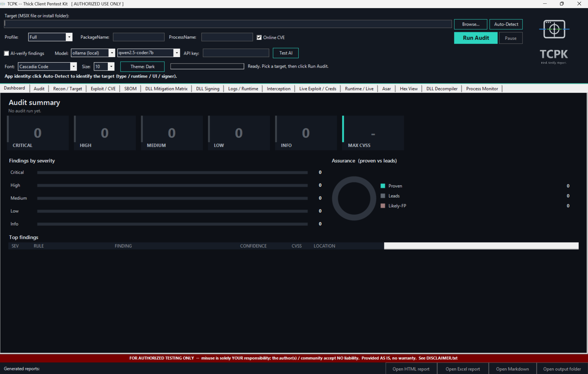Click the Open Excel report button

click(x=463, y=369)
